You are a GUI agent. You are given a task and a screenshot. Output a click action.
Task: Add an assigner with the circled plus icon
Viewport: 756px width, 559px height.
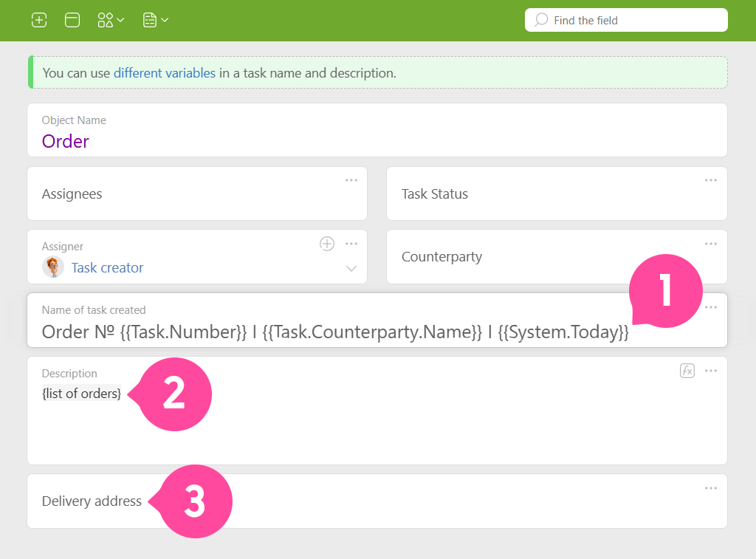[x=327, y=244]
